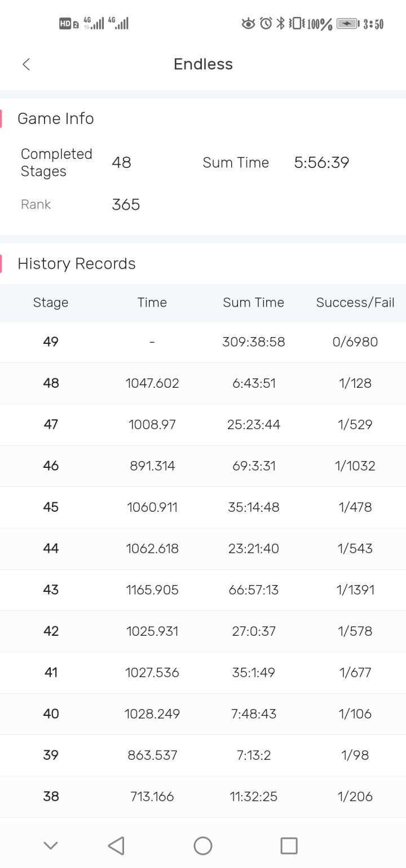Tap the alarm clock status icon
Image resolution: width=406 pixels, height=868 pixels.
click(266, 24)
